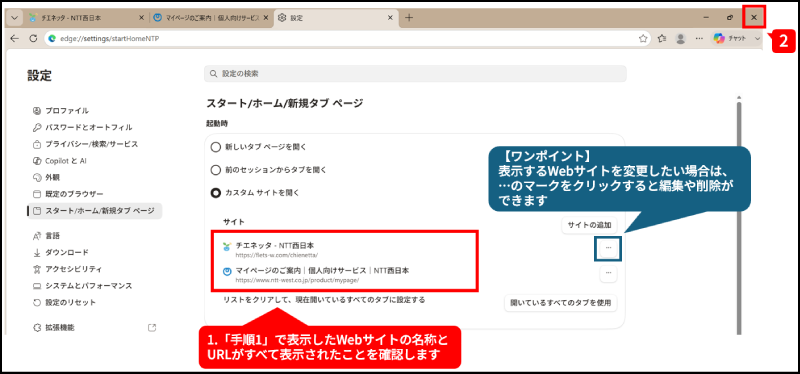Open more options for マイページのご案内 site
The height and width of the screenshot is (374, 800).
tap(608, 273)
